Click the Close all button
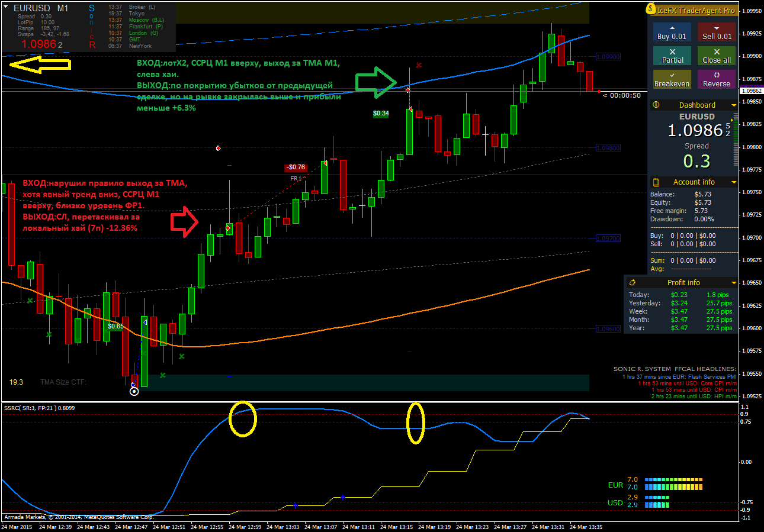This screenshot has width=764, height=532. click(x=717, y=56)
